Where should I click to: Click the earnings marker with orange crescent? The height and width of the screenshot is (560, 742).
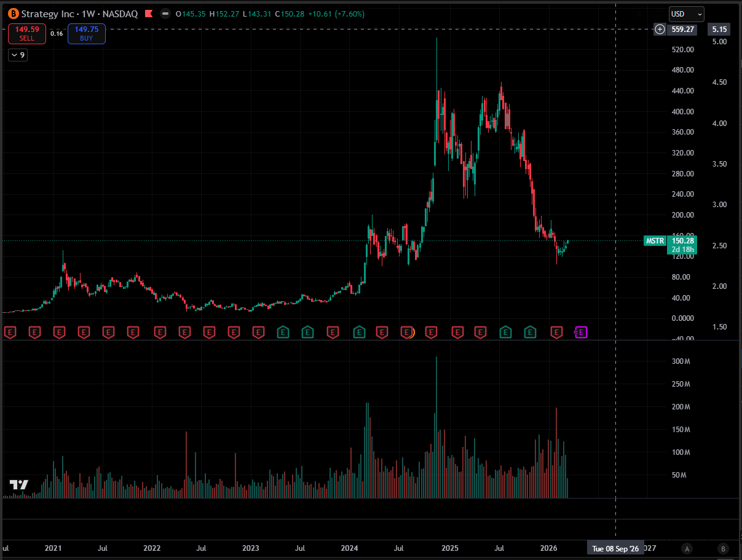pyautogui.click(x=407, y=333)
